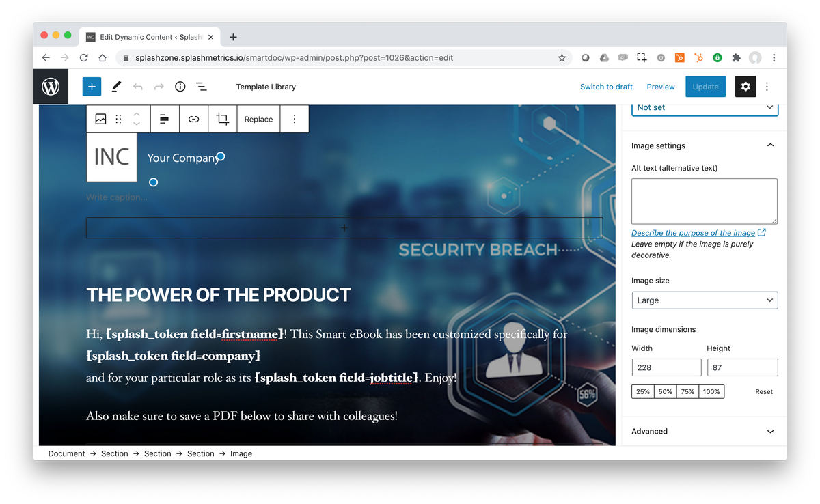The width and height of the screenshot is (820, 504).
Task: Go to browser home page
Action: (102, 58)
